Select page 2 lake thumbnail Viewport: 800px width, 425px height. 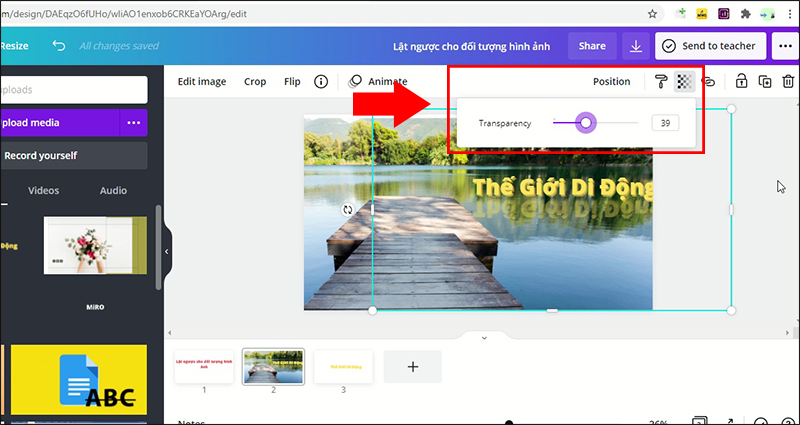273,366
